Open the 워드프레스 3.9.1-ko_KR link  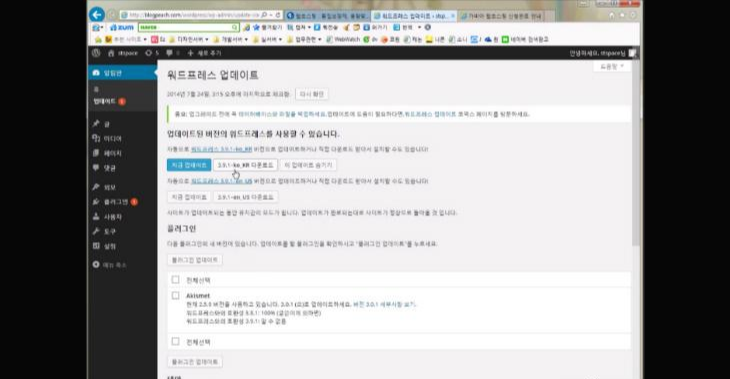[x=222, y=149]
